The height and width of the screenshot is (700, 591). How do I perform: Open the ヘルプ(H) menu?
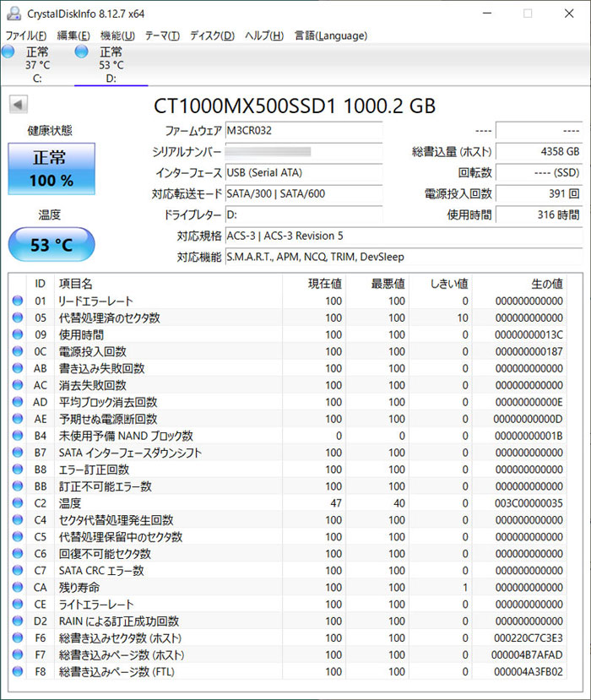tap(264, 35)
